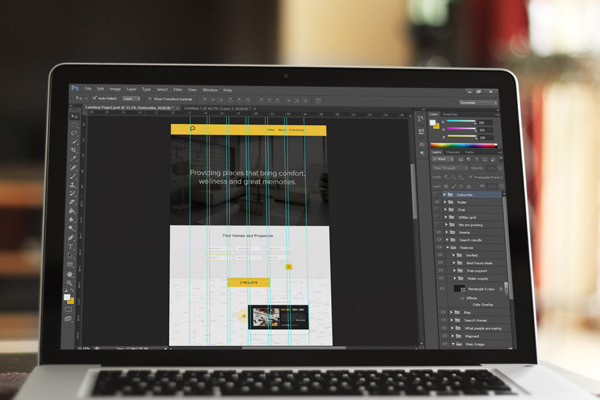Click the foreground color swatch in toolbox
This screenshot has width=600, height=400.
tap(67, 297)
